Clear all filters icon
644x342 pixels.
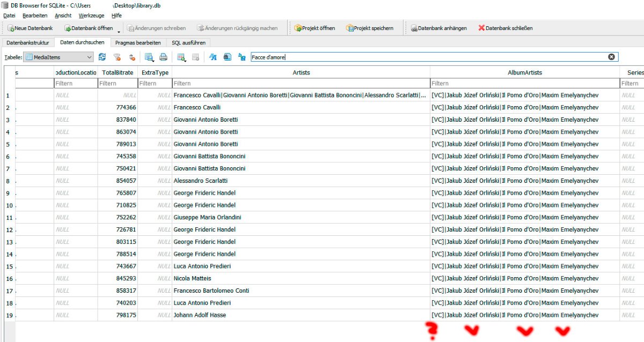(x=117, y=57)
